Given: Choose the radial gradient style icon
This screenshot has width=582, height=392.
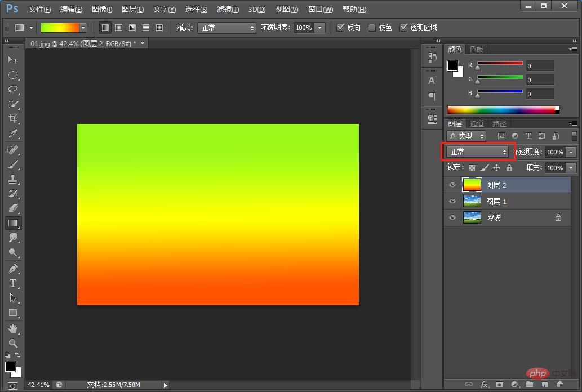Looking at the screenshot, I should coord(119,28).
